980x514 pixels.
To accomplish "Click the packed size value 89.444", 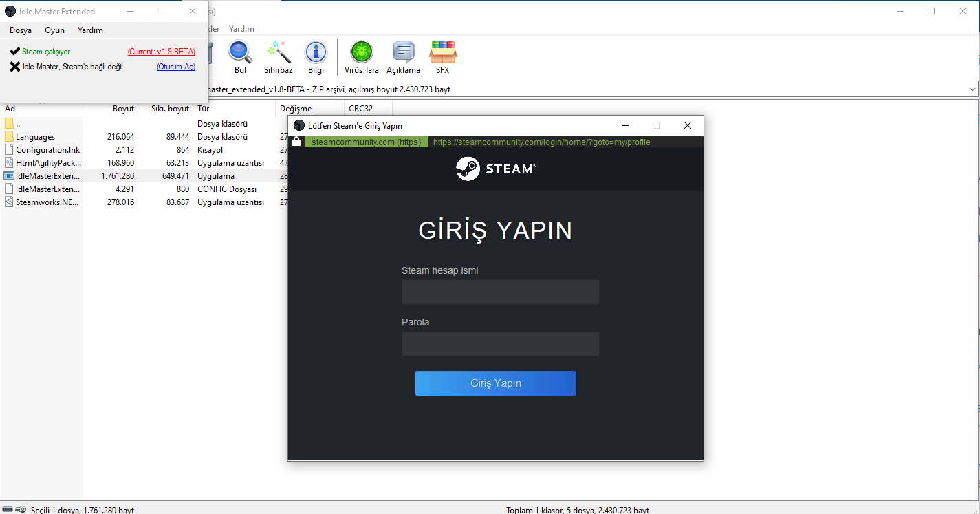I will [177, 137].
